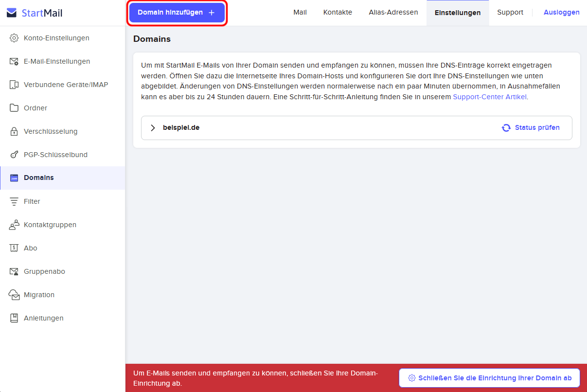Go to the Kontakte section
Viewport: 587px width, 392px height.
(x=338, y=13)
